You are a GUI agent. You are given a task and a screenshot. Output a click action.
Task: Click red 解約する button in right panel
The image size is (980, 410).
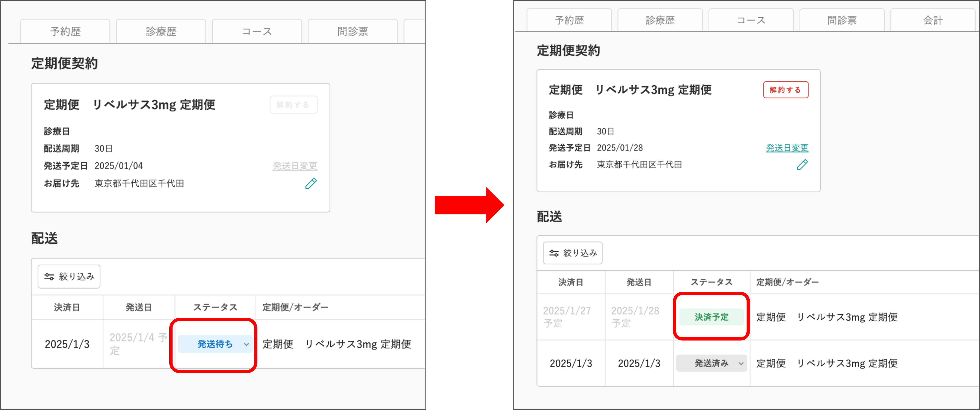coord(785,90)
